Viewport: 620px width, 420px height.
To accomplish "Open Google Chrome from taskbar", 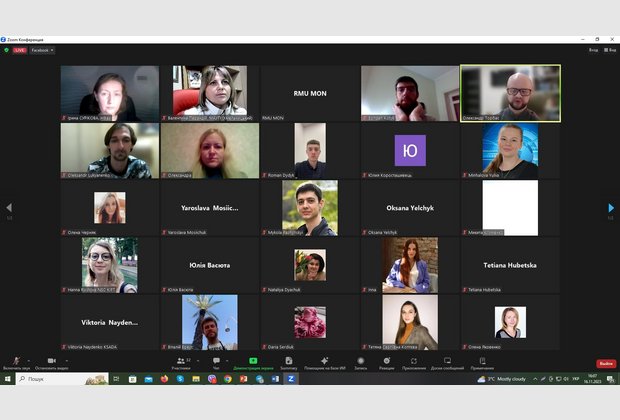I will point(228,379).
